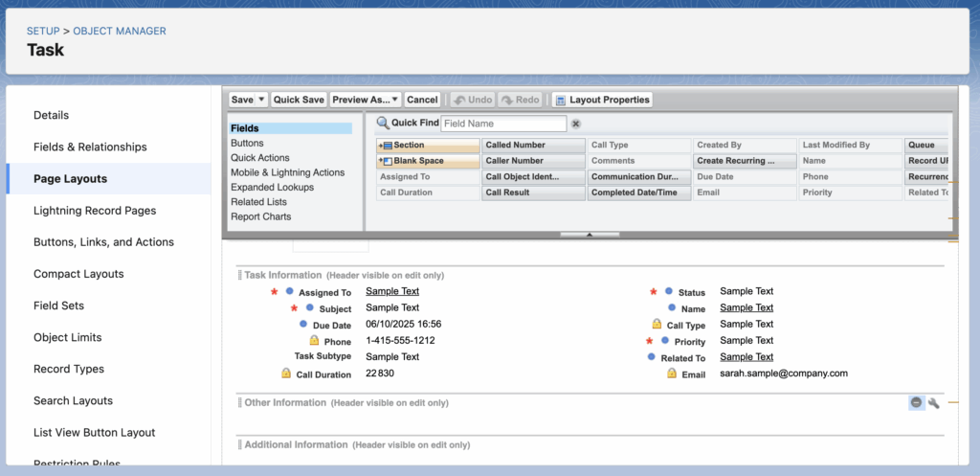The width and height of the screenshot is (980, 476).
Task: Select Related Lists in palette categories
Action: coord(258,202)
